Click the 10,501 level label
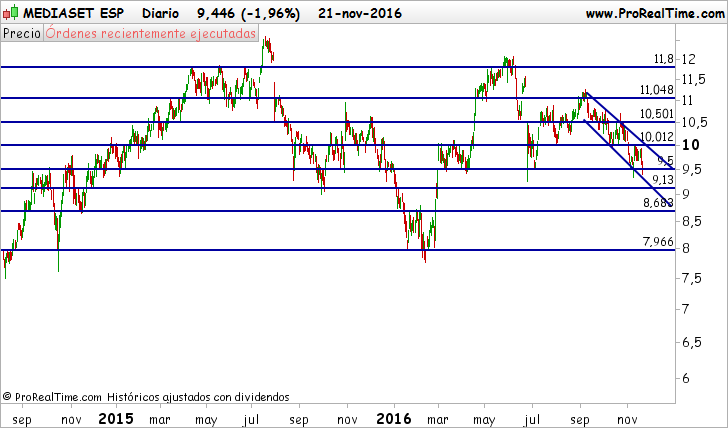The width and height of the screenshot is (728, 428). point(656,114)
